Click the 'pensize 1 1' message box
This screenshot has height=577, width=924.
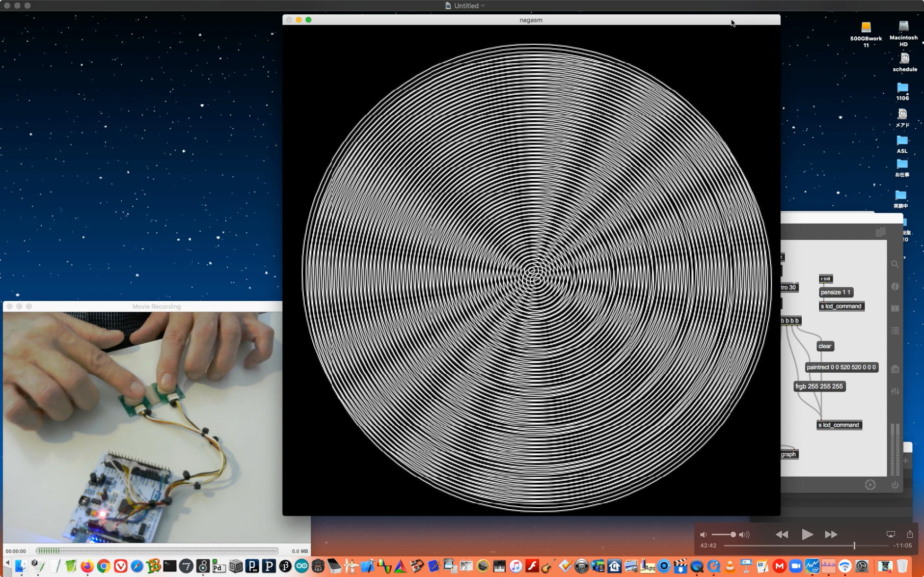(835, 292)
